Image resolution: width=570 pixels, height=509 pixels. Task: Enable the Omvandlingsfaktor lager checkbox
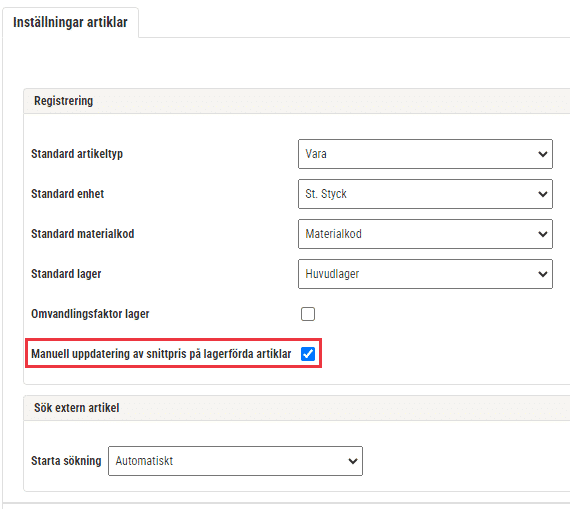pos(308,314)
